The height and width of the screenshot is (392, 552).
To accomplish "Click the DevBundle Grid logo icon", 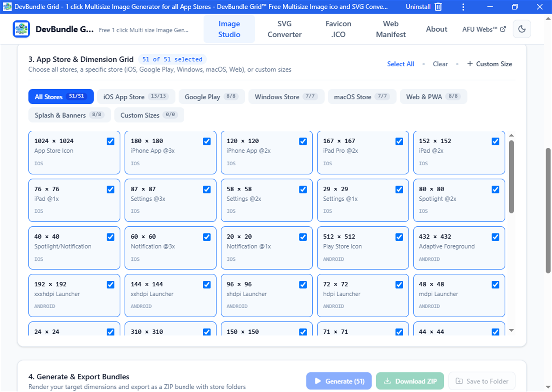I will (x=21, y=29).
